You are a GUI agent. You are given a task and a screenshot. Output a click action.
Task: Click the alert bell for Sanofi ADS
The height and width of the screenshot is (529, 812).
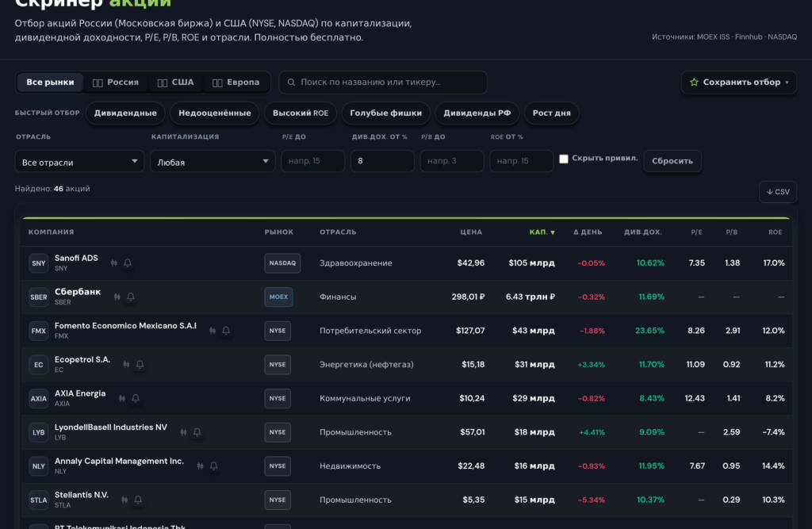(128, 263)
